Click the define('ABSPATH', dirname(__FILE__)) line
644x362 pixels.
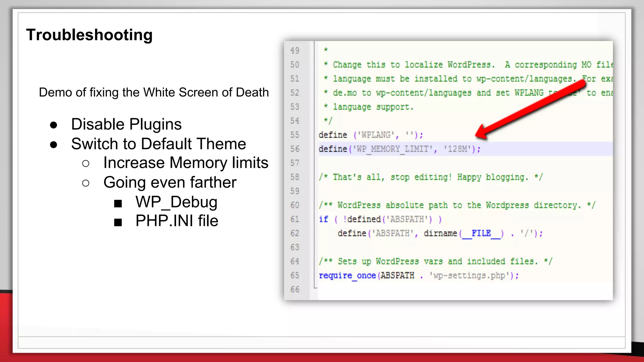(440, 233)
